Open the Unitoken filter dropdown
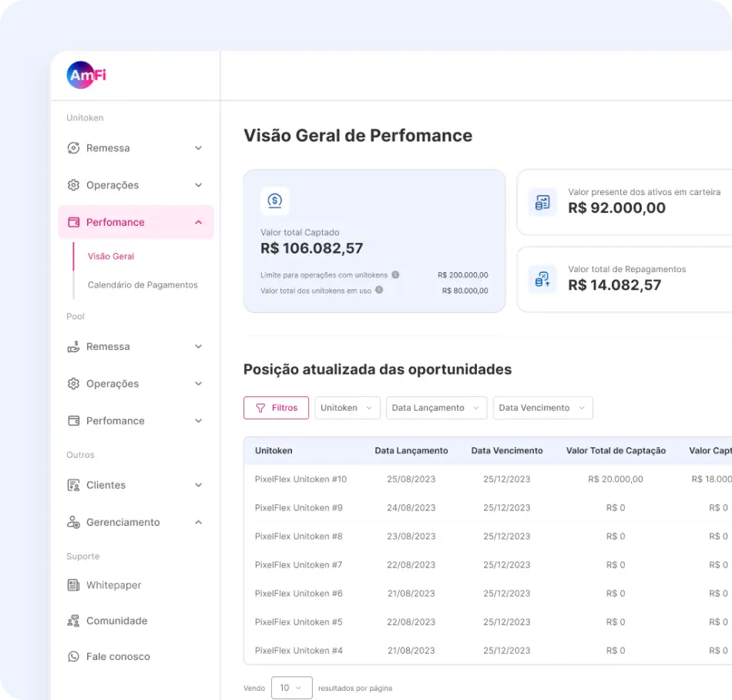The height and width of the screenshot is (700, 732). 347,408
